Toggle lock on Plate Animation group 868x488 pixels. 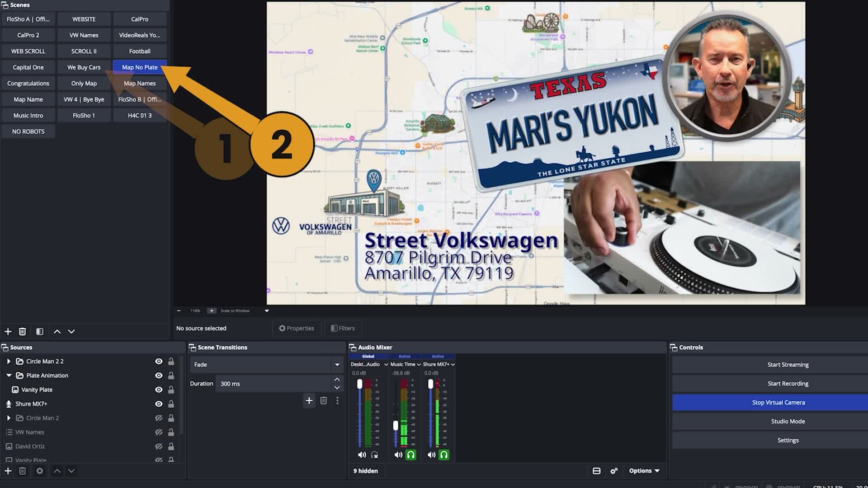[171, 375]
